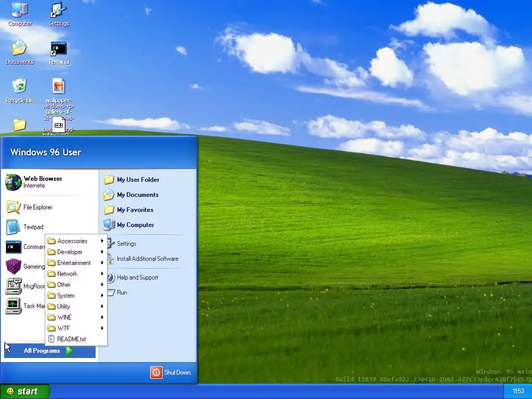Select the yellow folder on desktop

(20, 125)
